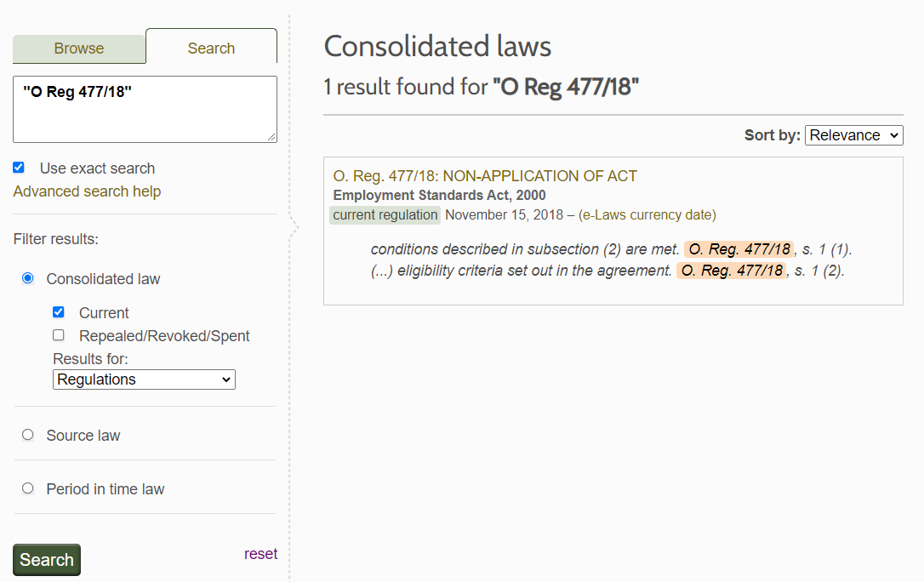Image resolution: width=924 pixels, height=582 pixels.
Task: Open the Advanced search help page
Action: pos(86,191)
